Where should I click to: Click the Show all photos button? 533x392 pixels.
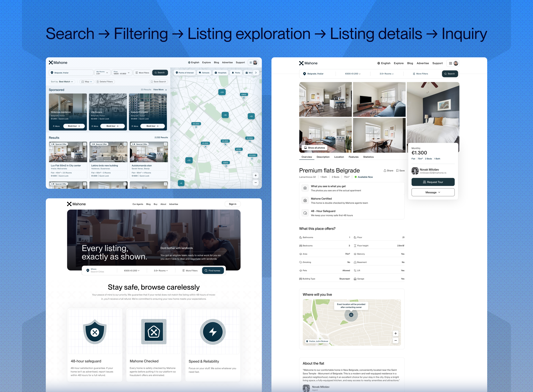pyautogui.click(x=314, y=148)
